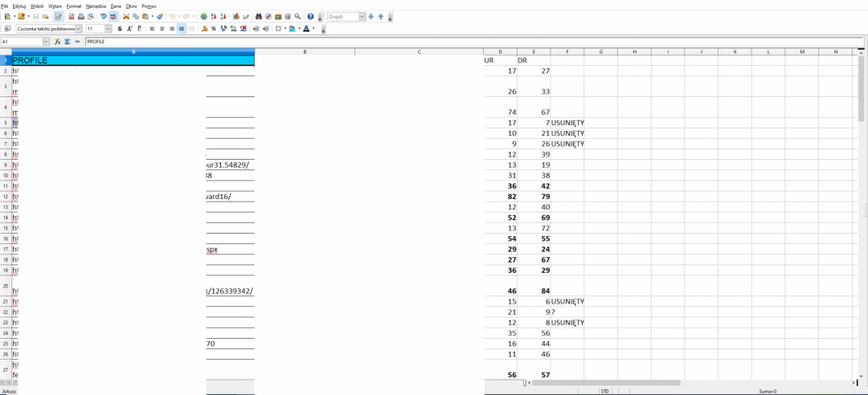Open the font size dropdown

pos(108,29)
